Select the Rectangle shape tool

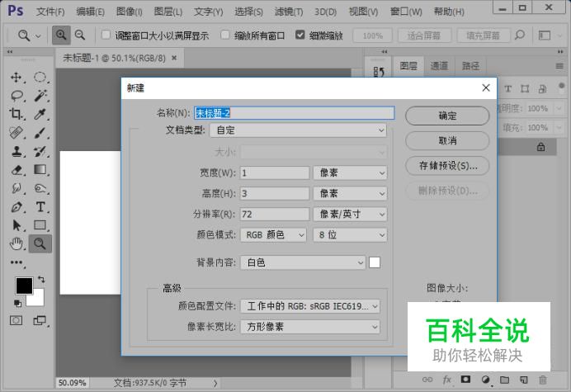pos(40,225)
